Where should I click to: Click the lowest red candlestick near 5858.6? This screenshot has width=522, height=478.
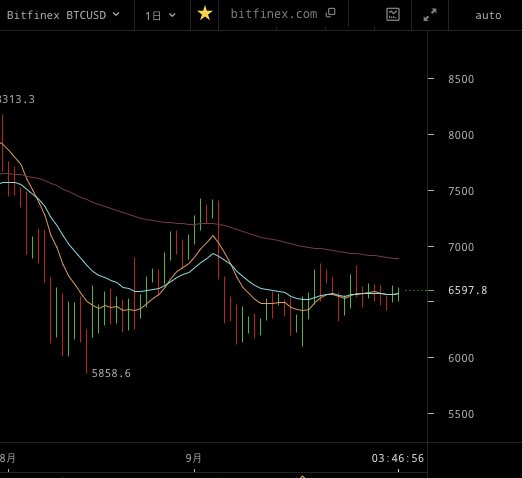pyautogui.click(x=86, y=351)
